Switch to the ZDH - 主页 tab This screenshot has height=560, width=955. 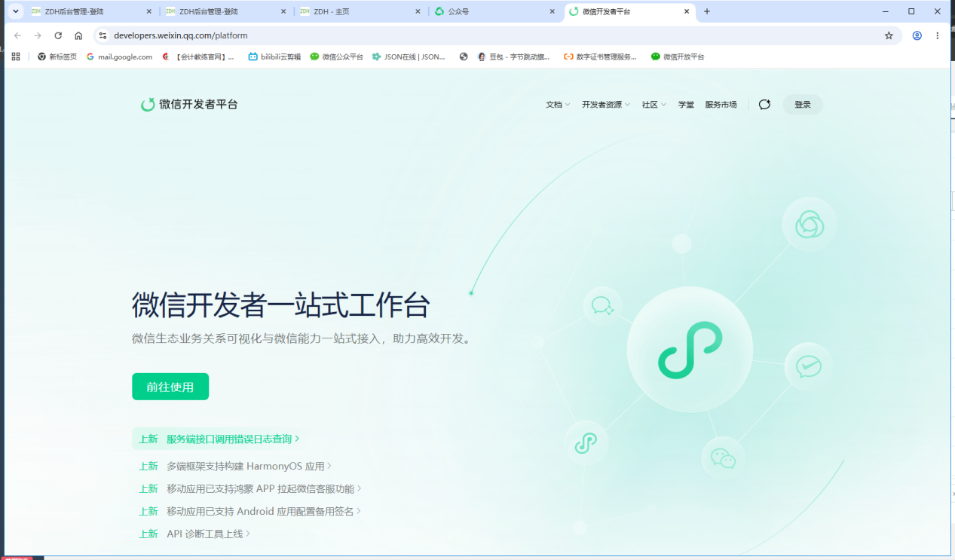click(x=360, y=11)
